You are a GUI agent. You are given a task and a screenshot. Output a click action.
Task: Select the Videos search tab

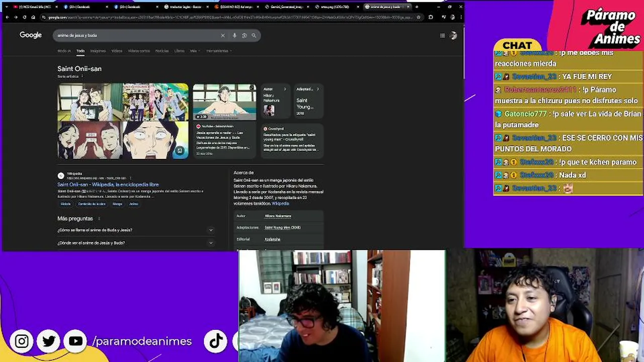point(117,51)
